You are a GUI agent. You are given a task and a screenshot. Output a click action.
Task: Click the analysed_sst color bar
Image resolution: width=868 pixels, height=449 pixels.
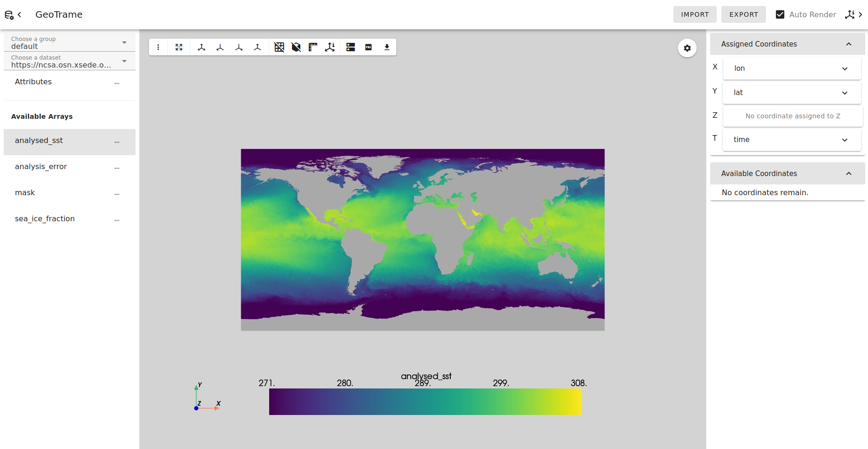pyautogui.click(x=425, y=401)
